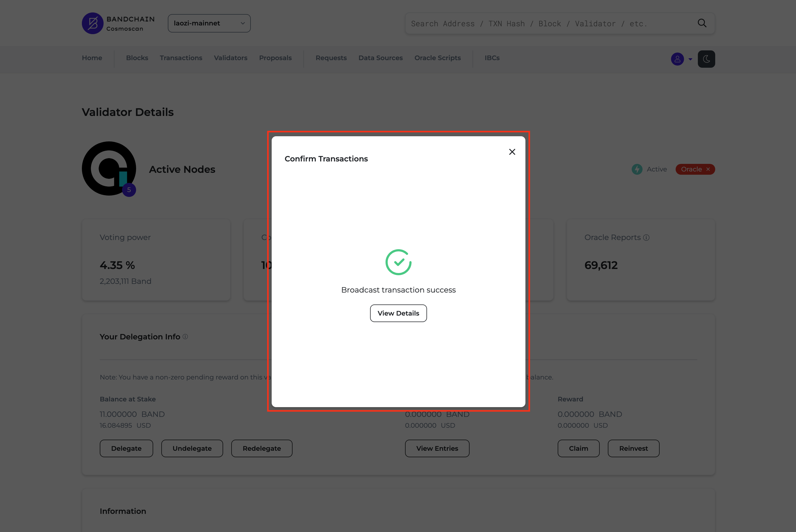Click the broadcast success checkmark icon
The width and height of the screenshot is (796, 532).
pyautogui.click(x=398, y=262)
